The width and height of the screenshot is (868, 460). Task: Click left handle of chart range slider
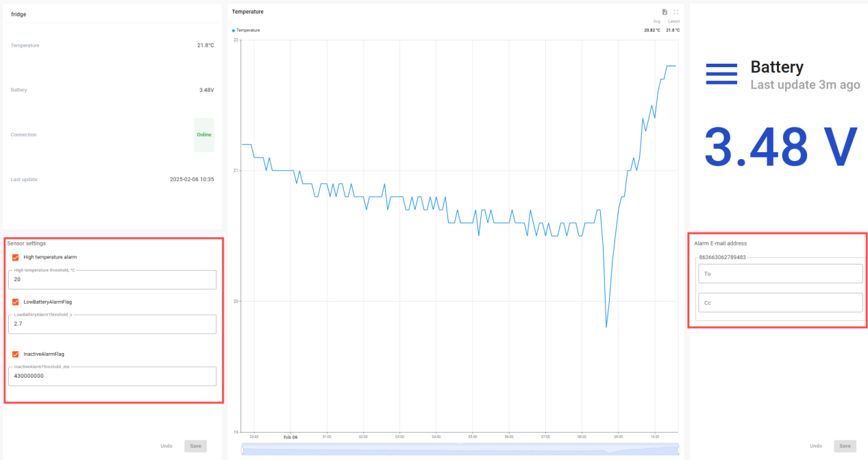pyautogui.click(x=243, y=450)
